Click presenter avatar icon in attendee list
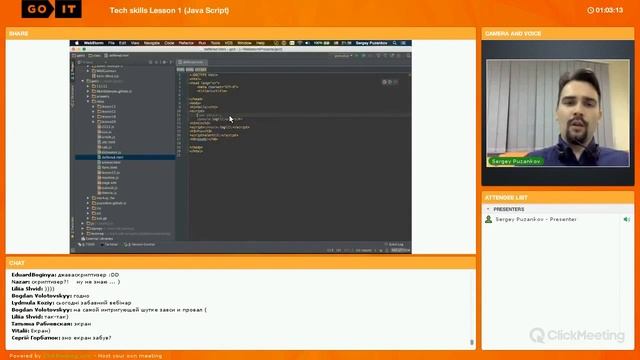 (488, 219)
